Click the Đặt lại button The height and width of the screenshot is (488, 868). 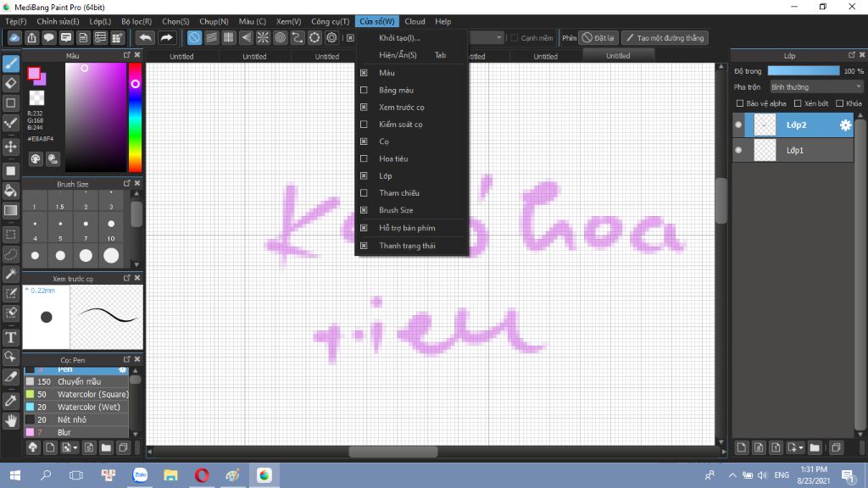598,37
